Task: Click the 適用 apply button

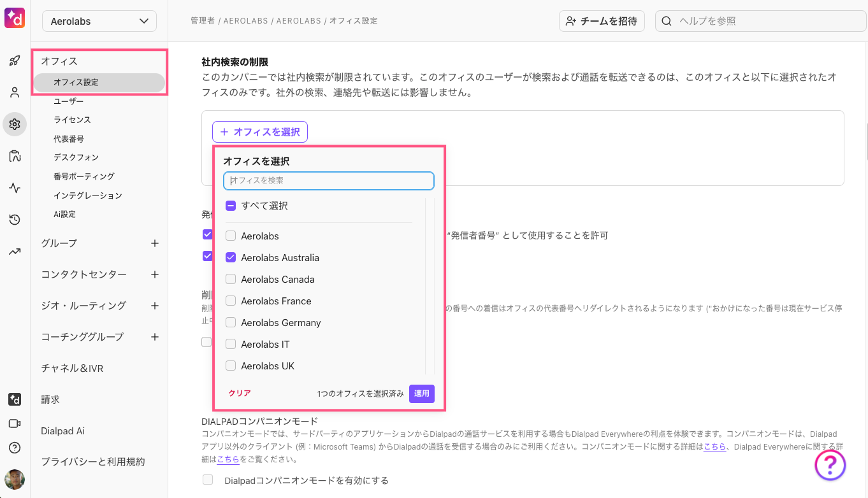Action: [422, 394]
